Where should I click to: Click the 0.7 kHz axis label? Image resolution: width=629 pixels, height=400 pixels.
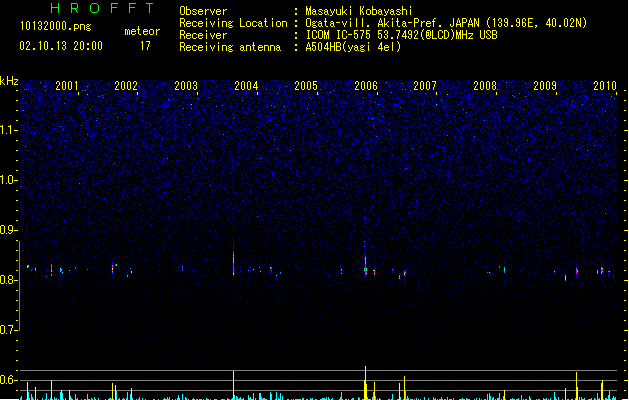tap(8, 330)
